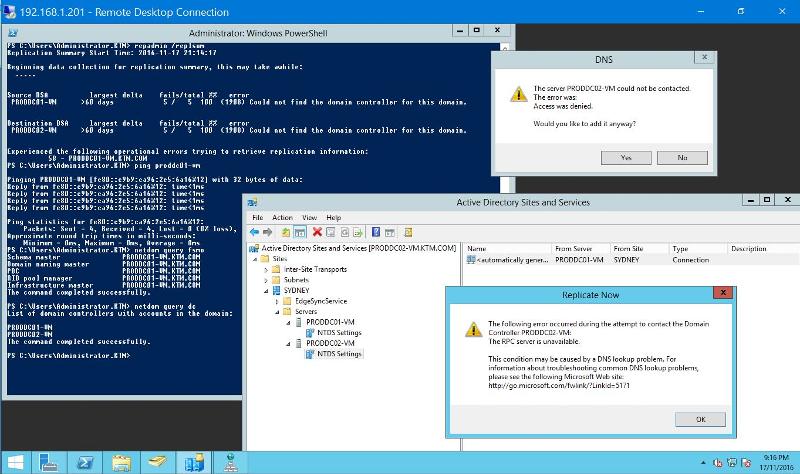Click the taskbar clock showing 9:16 PM

[x=777, y=462]
